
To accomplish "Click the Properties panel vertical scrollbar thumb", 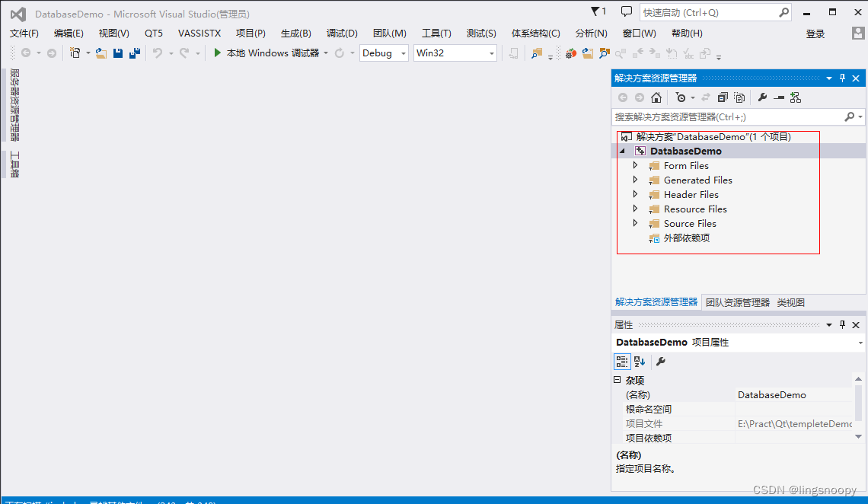I will pos(858,403).
